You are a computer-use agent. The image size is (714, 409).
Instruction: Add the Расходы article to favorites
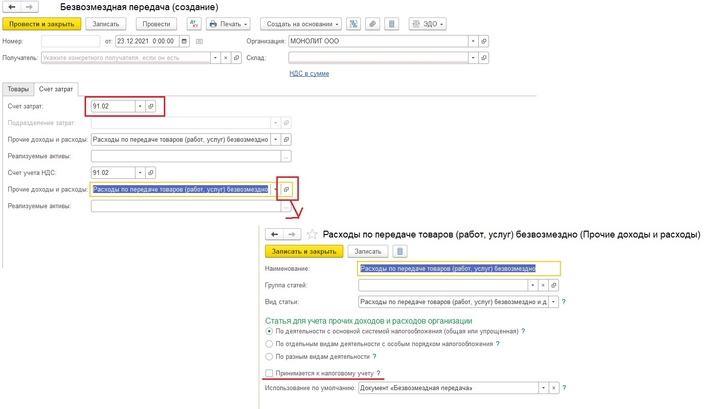pos(312,234)
